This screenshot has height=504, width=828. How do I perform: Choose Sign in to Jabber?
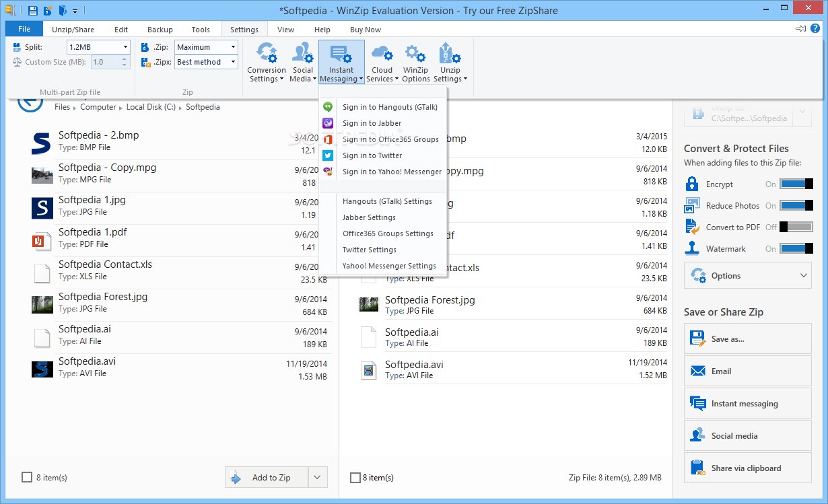(382, 123)
